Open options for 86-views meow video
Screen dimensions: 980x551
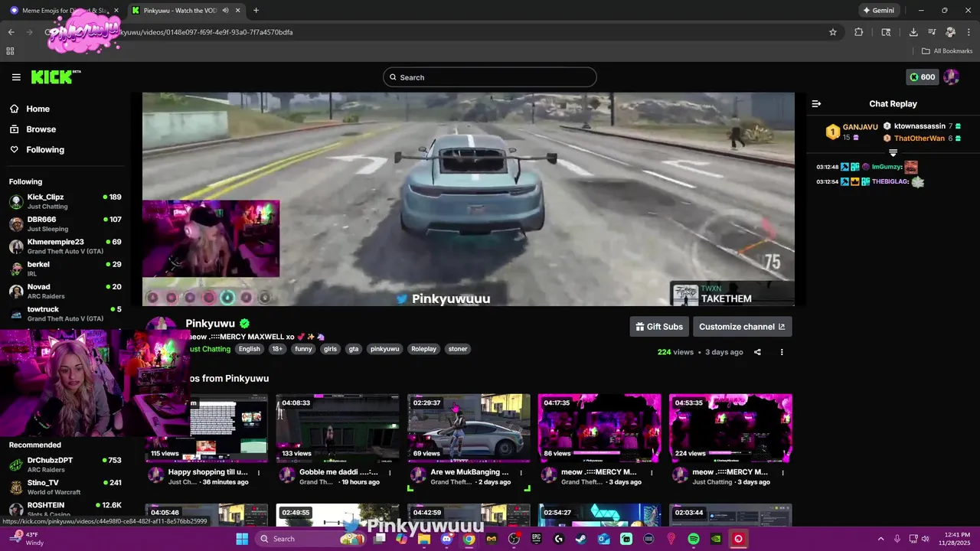coord(652,473)
